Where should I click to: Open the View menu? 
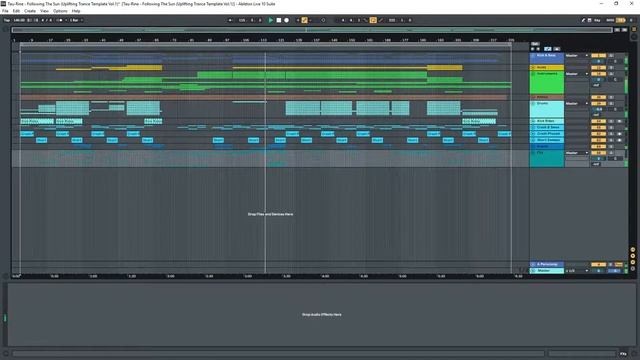[x=44, y=11]
